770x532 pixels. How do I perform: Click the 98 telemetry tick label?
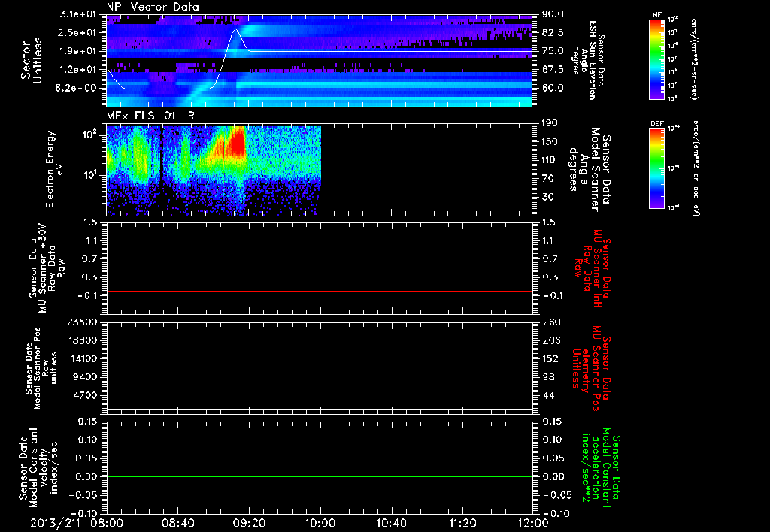548,377
